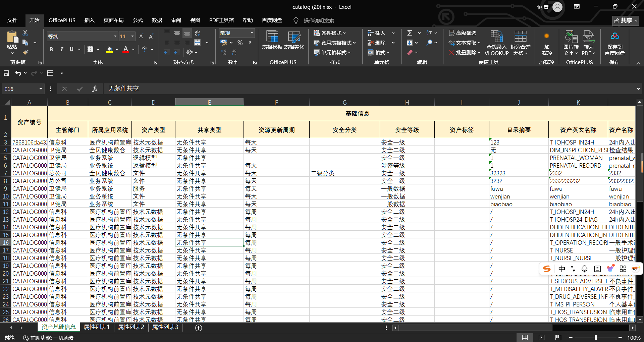This screenshot has height=342, width=644.
Task: Click the formula bar input field
Action: tap(335, 89)
